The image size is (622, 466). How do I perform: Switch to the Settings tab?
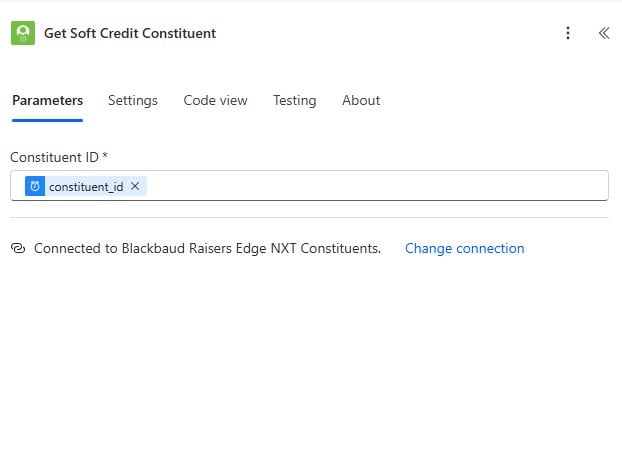pyautogui.click(x=133, y=100)
